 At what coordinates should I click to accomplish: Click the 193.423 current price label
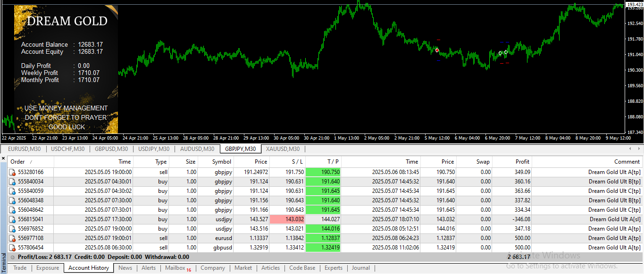635,5
